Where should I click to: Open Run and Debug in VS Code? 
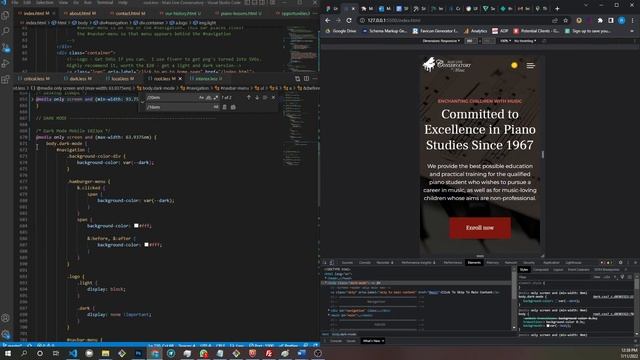click(x=6, y=63)
